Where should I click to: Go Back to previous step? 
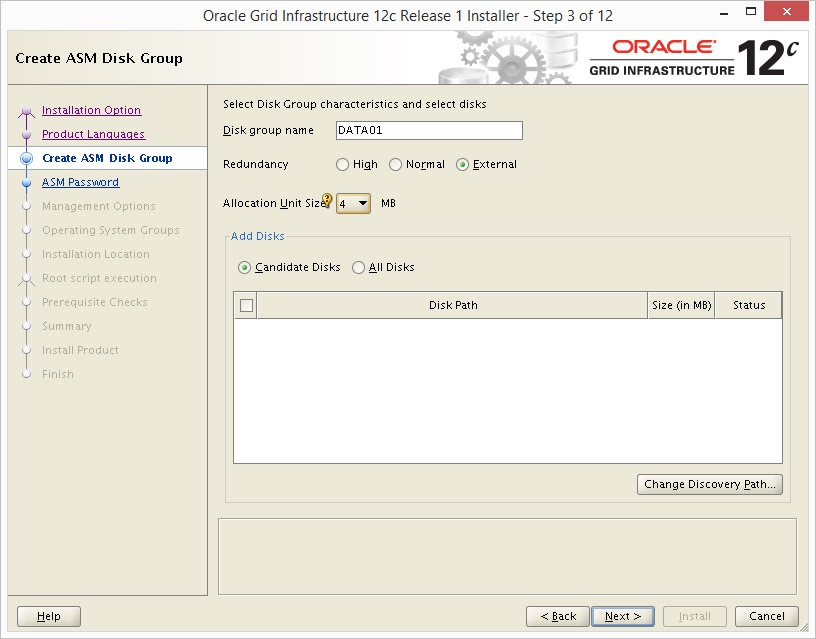coord(558,617)
